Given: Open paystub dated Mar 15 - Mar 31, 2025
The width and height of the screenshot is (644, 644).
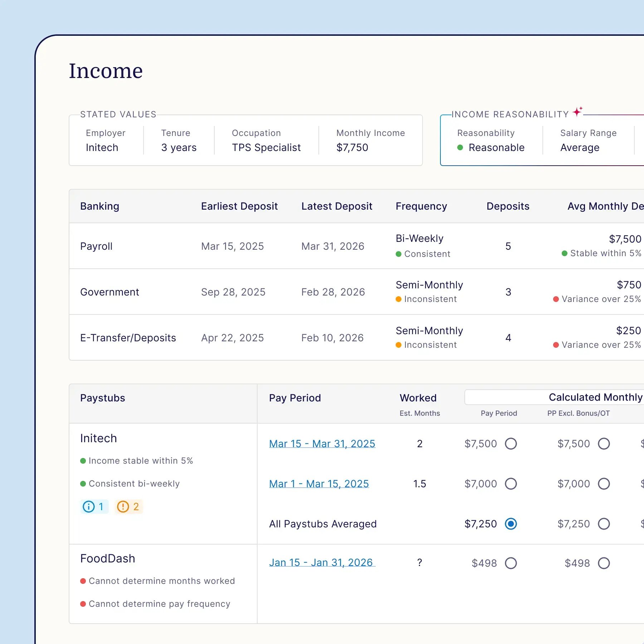Looking at the screenshot, I should click(x=322, y=444).
